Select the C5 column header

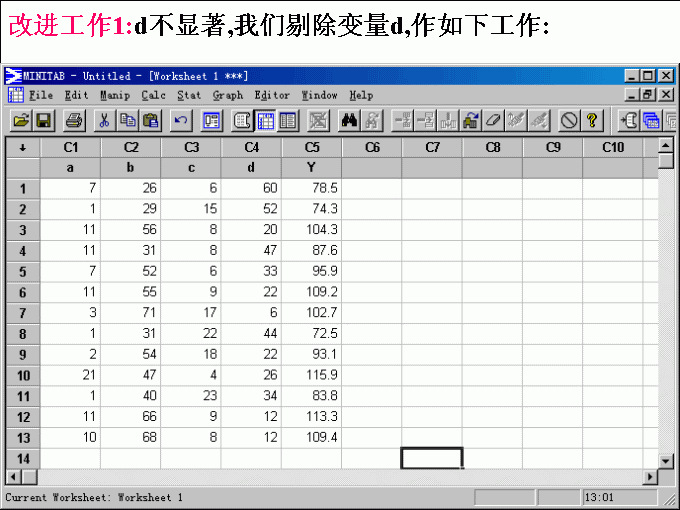click(312, 148)
